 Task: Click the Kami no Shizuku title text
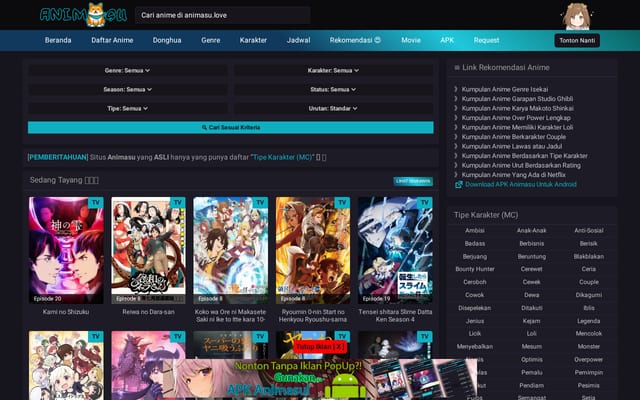pyautogui.click(x=66, y=312)
